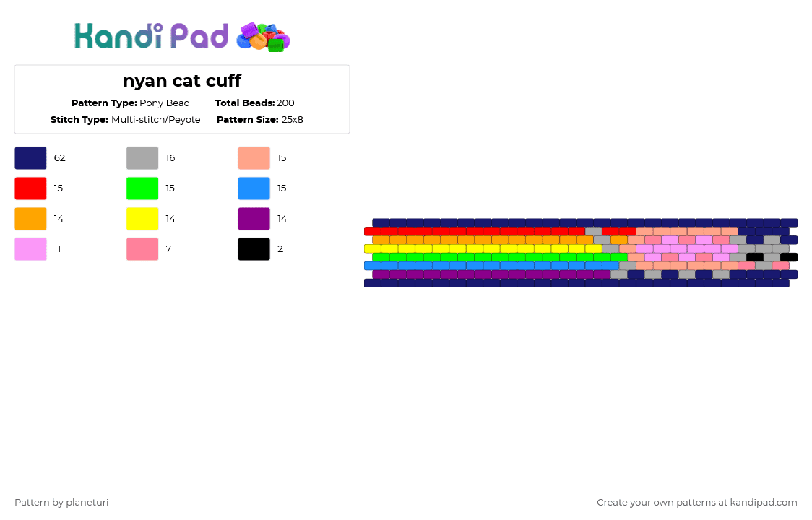Select the red color swatch
The height and width of the screenshot is (520, 812).
(x=30, y=188)
